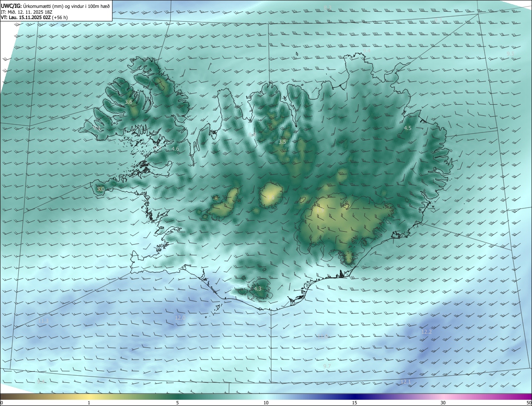Click the 4.3 value near the south coast
Image resolution: width=532 pixels, height=406 pixels.
[x=258, y=289]
